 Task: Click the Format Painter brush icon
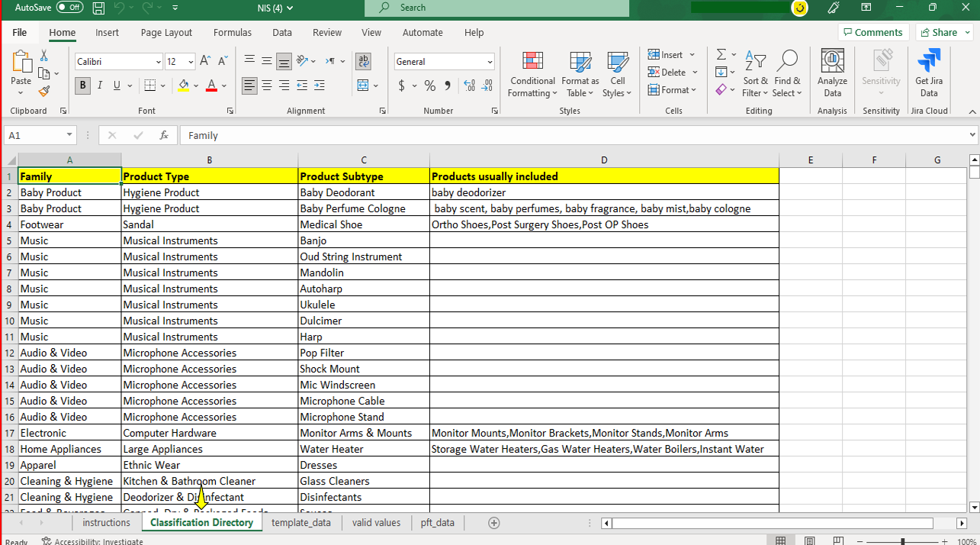point(44,91)
